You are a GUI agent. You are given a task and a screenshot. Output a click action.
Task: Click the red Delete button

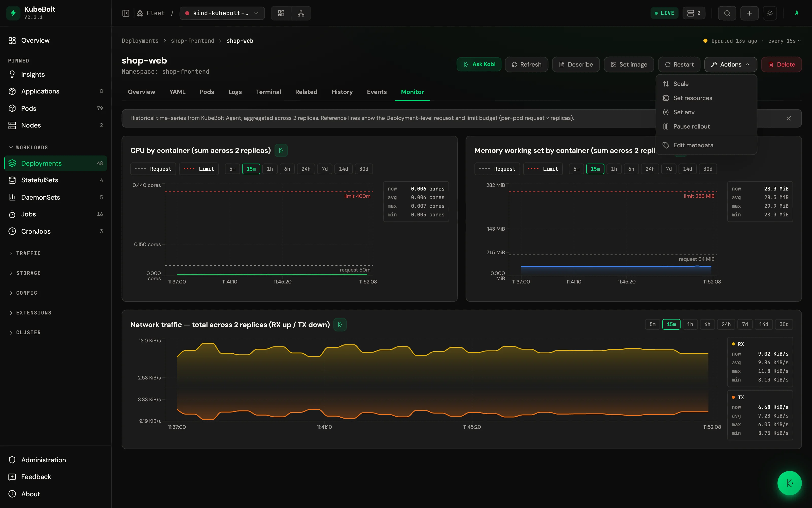[782, 64]
